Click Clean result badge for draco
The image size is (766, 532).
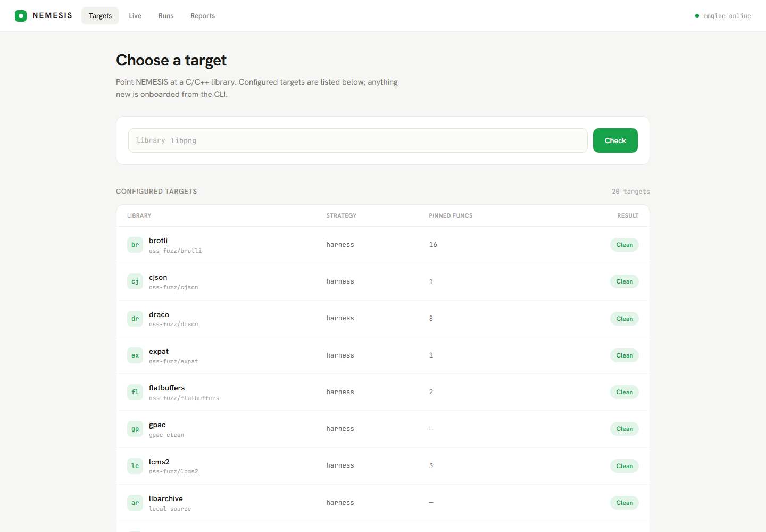[625, 319]
